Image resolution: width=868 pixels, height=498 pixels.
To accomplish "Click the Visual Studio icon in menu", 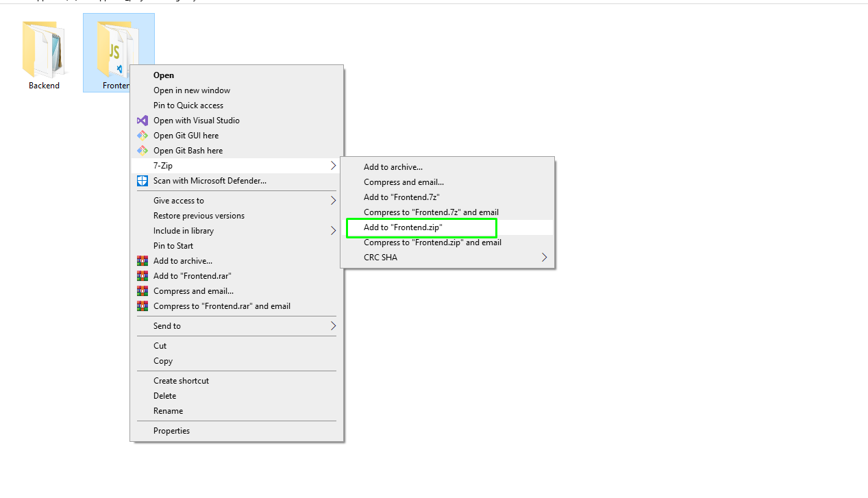I will (142, 121).
